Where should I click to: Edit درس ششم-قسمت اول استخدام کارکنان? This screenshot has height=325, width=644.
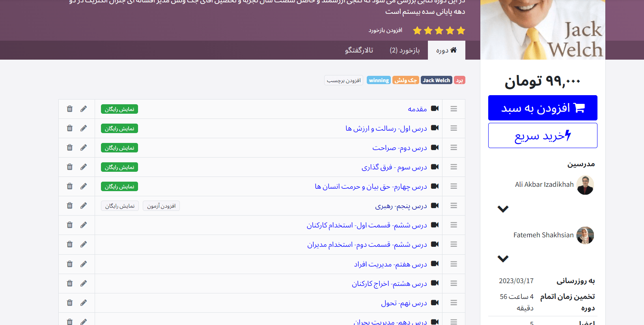(84, 225)
